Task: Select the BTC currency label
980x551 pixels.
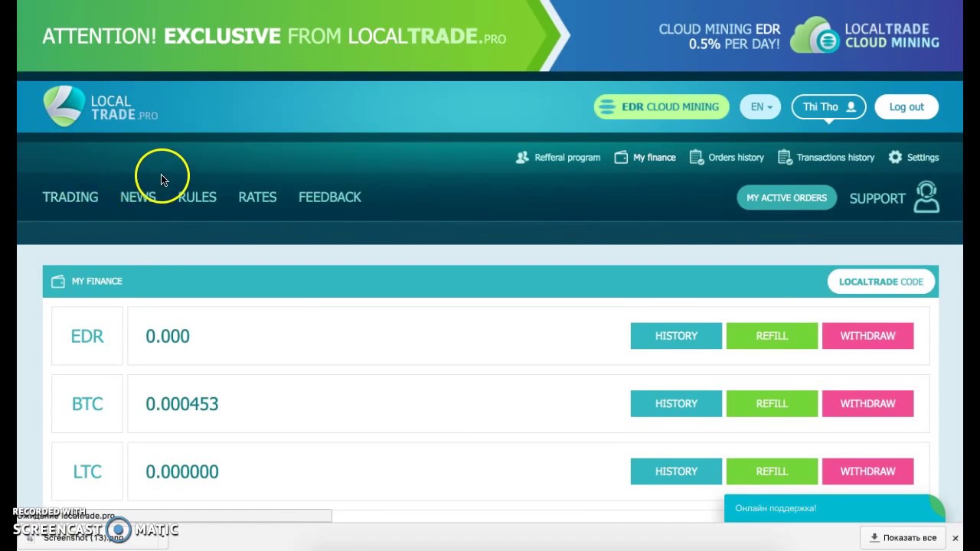Action: tap(87, 404)
